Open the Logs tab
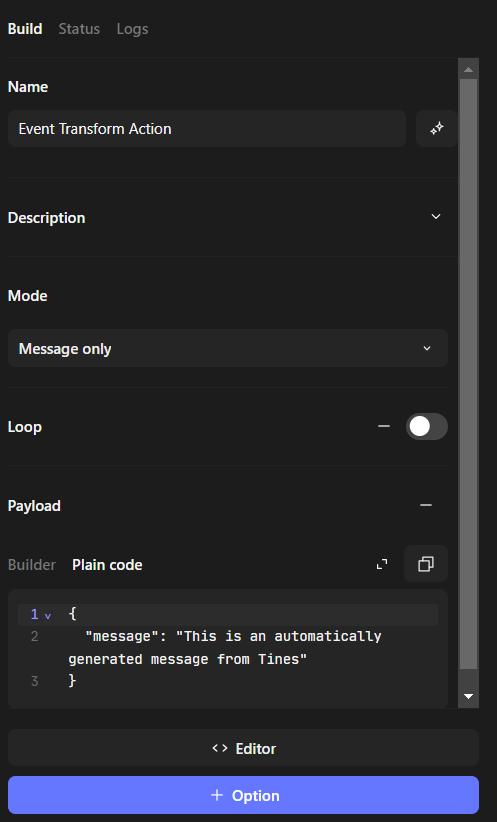Viewport: 497px width, 822px height. [x=132, y=29]
